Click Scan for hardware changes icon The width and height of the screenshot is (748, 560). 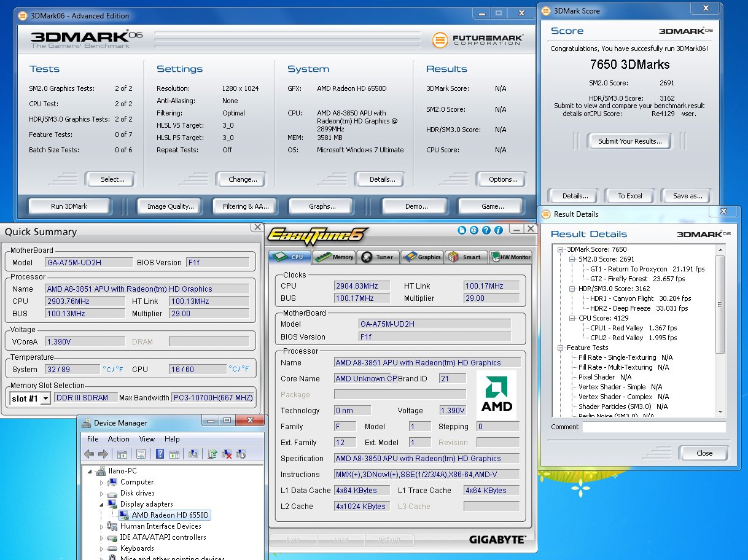(193, 454)
